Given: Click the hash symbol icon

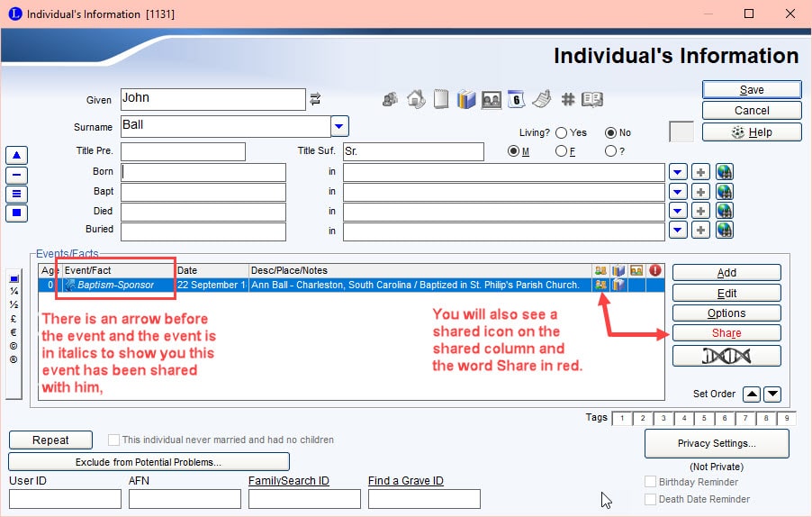Looking at the screenshot, I should pos(567,99).
